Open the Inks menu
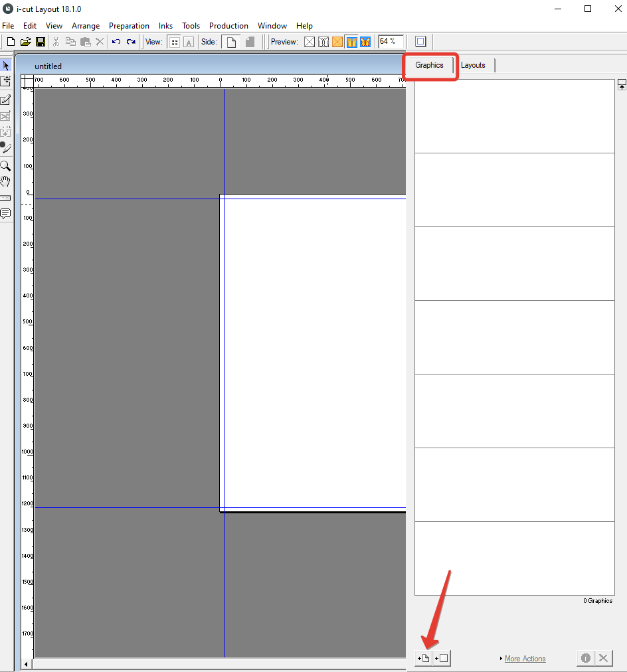The height and width of the screenshot is (672, 627). click(165, 26)
